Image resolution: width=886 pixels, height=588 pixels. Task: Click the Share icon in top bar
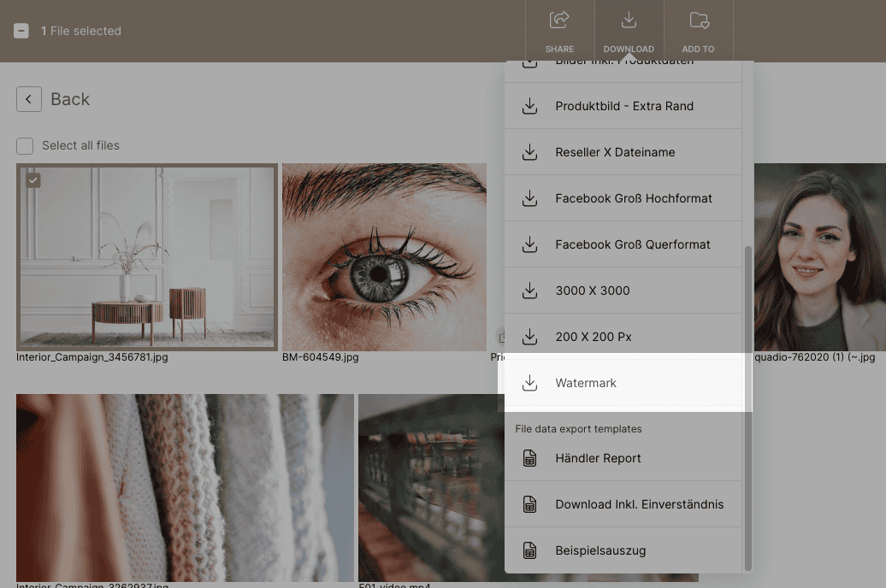tap(559, 21)
